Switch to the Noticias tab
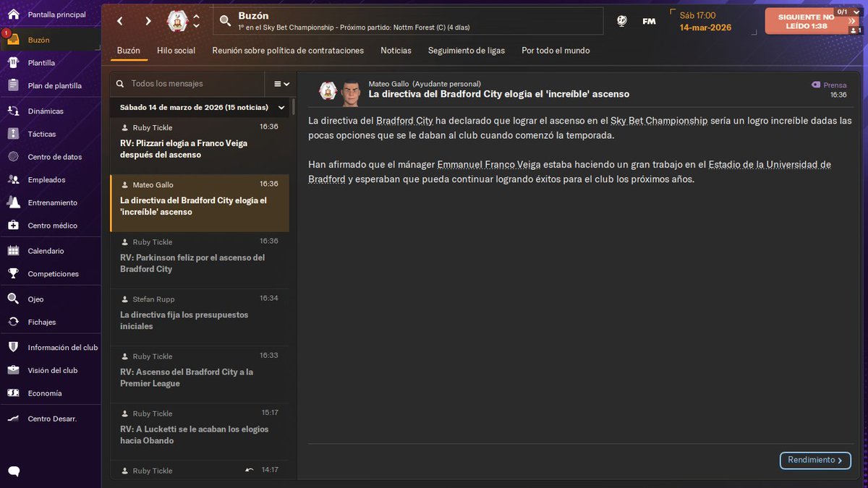 [396, 51]
